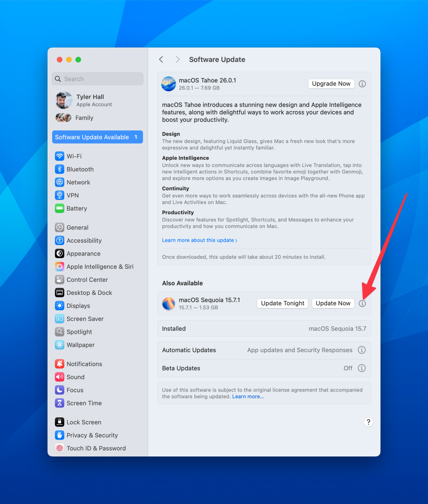
Task: Click the green Battery icon
Action: tap(59, 208)
